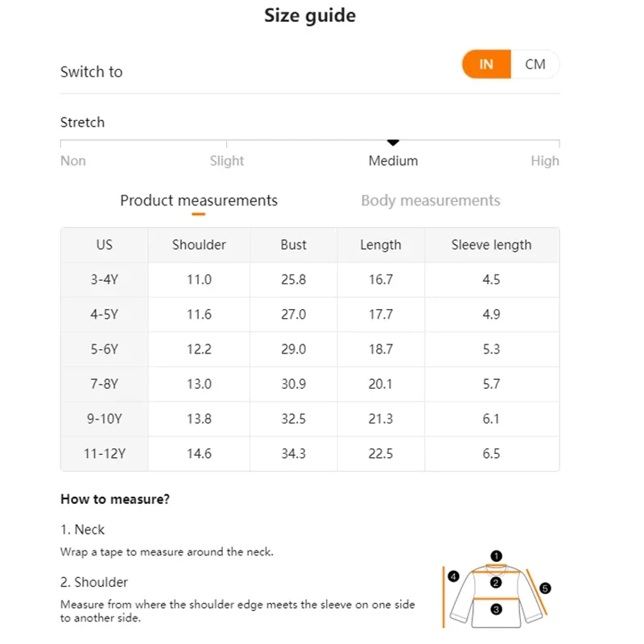Click the Shoulder column header
The image size is (644, 644).
(199, 245)
